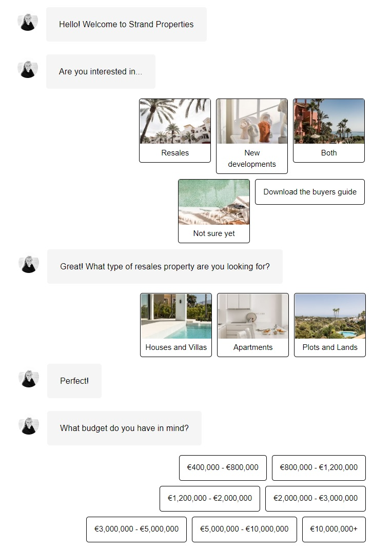Pick the €2,000,000 - €3,000,000 range
This screenshot has height=549, width=392.
[x=316, y=499]
